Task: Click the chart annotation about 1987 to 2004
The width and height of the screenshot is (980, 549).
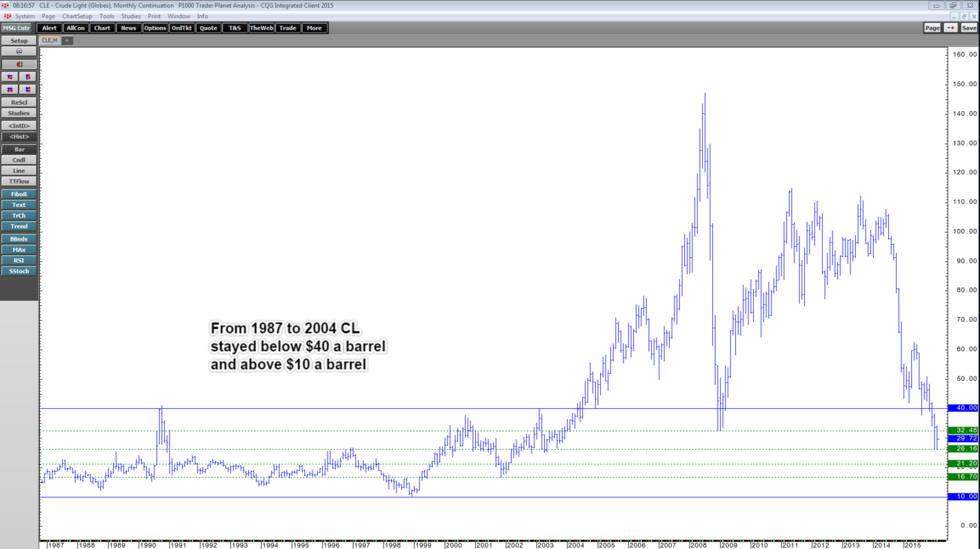Action: click(x=297, y=346)
